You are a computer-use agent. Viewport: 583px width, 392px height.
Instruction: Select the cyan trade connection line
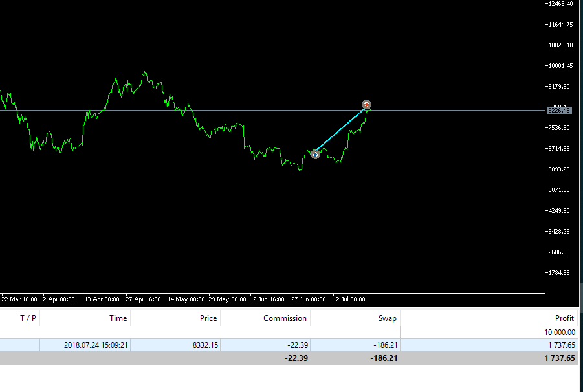click(341, 129)
